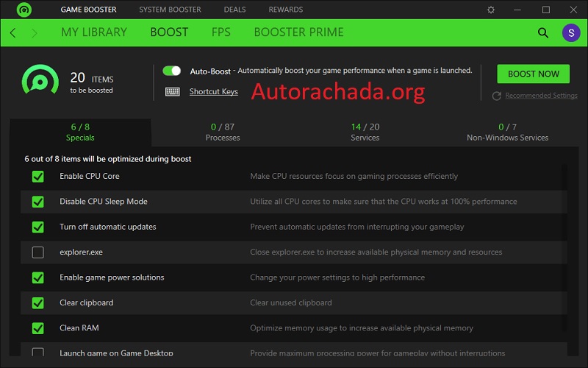The image size is (588, 368).
Task: Click the Recommended Settings link
Action: click(541, 96)
